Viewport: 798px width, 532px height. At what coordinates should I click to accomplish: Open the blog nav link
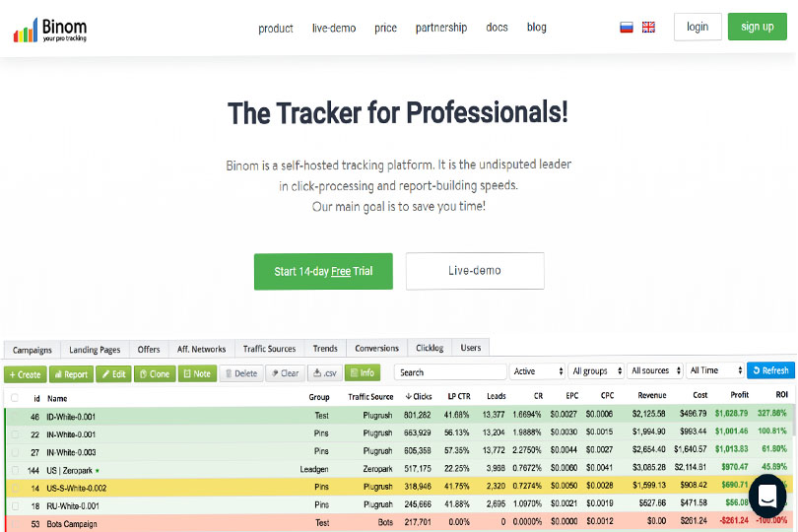pyautogui.click(x=536, y=27)
